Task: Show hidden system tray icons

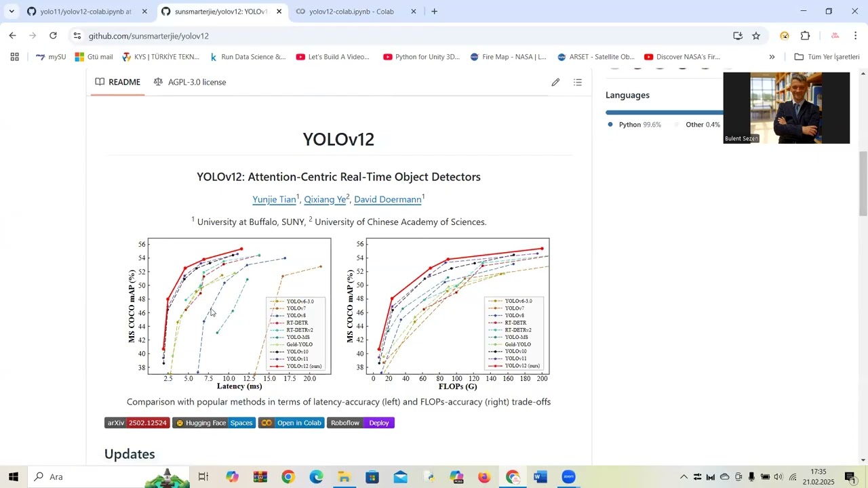Action: tap(684, 477)
